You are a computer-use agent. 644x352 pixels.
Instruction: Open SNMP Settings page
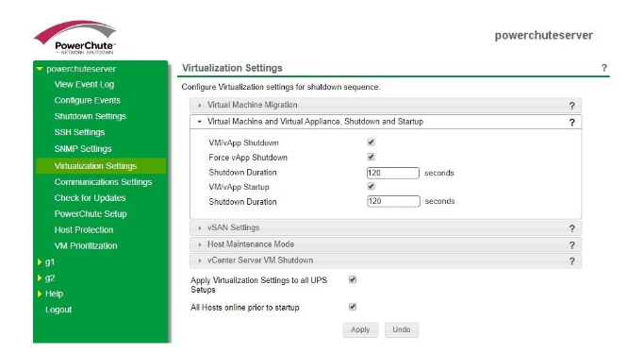[x=83, y=149]
